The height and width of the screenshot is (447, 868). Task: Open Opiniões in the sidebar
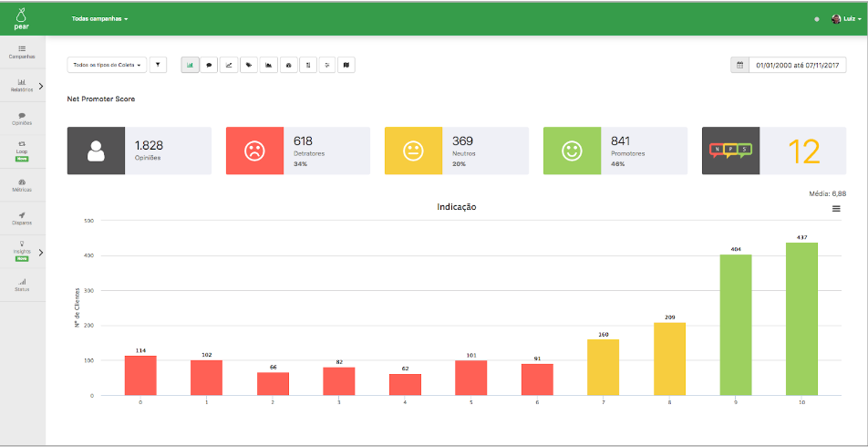22,119
